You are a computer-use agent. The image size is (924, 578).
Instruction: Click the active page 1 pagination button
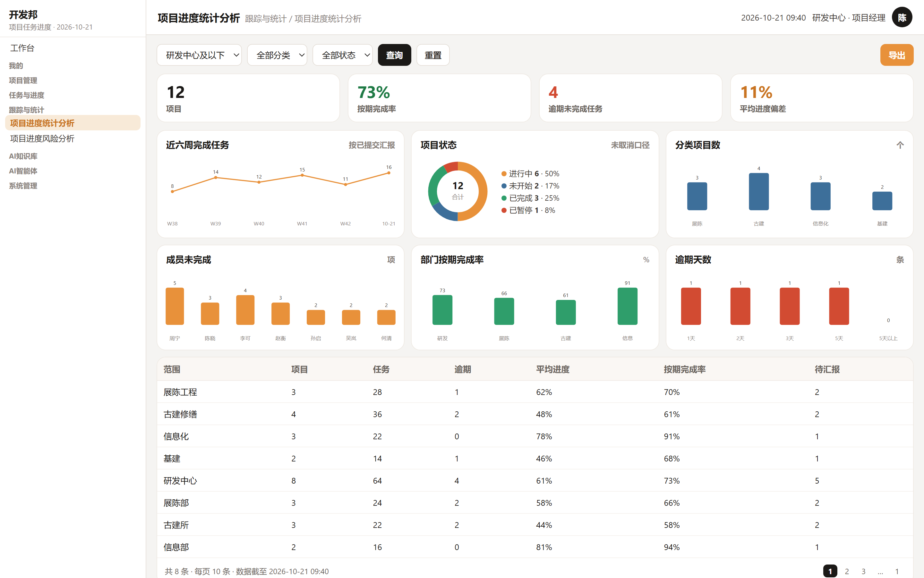(830, 571)
